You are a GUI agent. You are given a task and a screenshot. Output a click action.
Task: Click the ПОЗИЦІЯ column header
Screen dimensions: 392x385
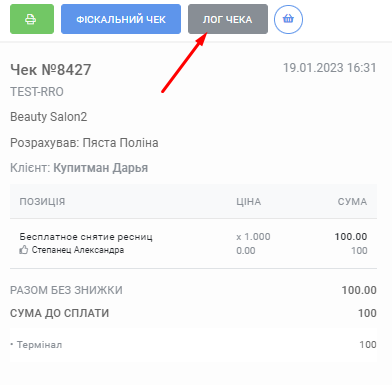[42, 201]
